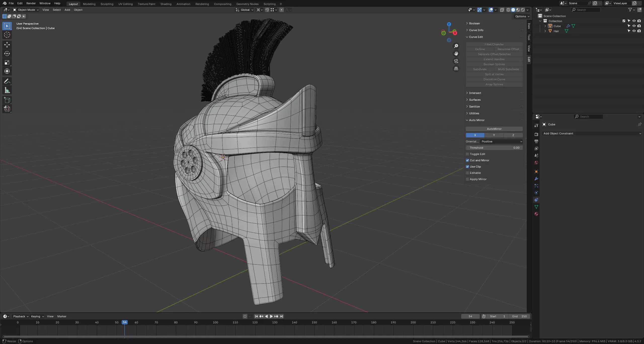Jump to the timeline end frame button
The width and height of the screenshot is (644, 344).
281,316
